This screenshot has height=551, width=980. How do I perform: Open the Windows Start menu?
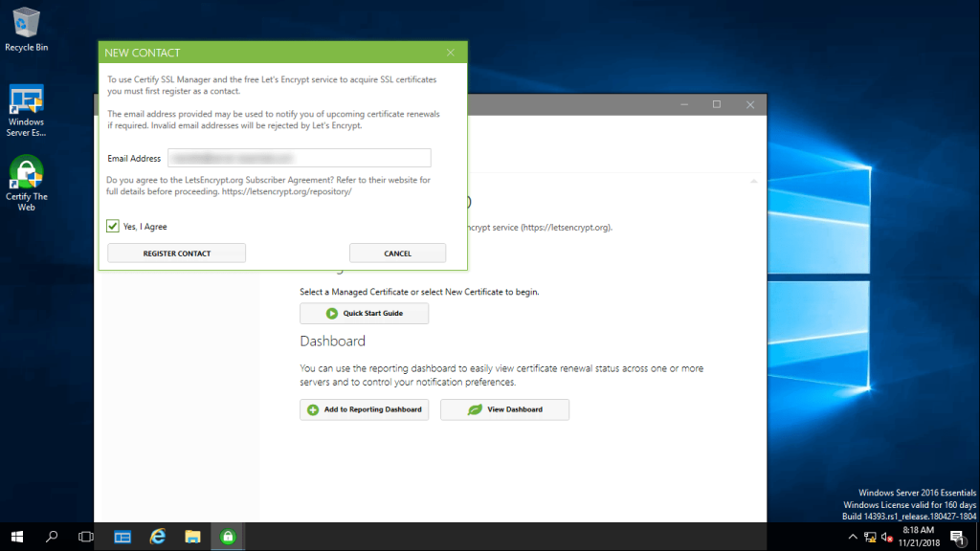point(17,537)
